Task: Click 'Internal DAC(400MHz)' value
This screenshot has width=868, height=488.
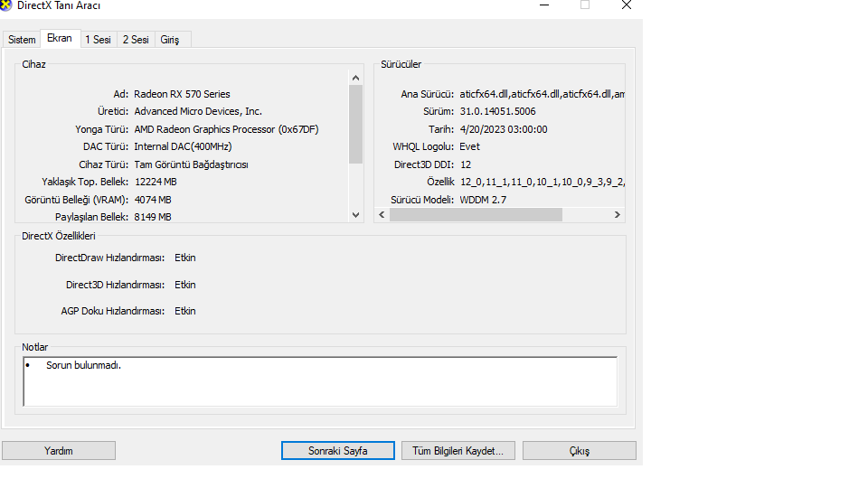Action: [183, 146]
